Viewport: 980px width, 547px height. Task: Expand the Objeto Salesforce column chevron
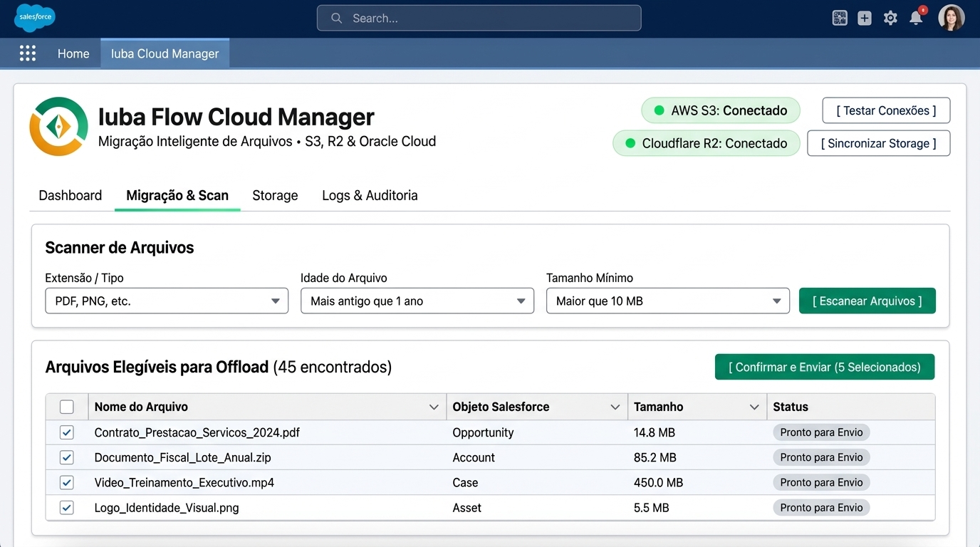[x=615, y=407]
